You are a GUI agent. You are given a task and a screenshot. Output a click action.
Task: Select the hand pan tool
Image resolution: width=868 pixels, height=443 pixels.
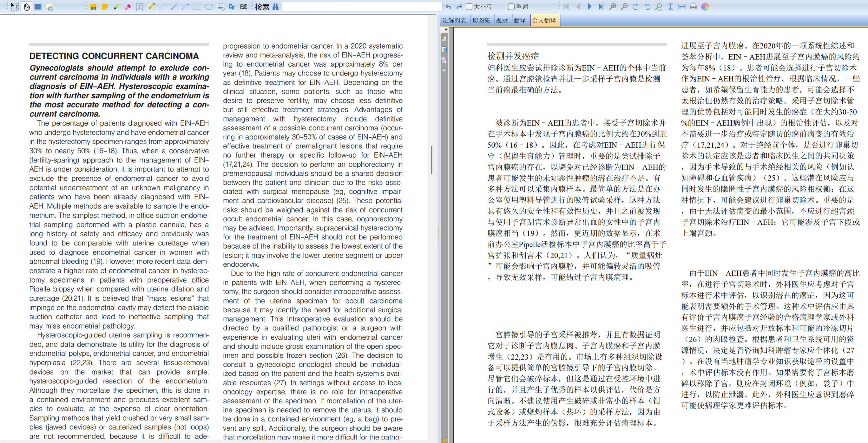tap(27, 7)
